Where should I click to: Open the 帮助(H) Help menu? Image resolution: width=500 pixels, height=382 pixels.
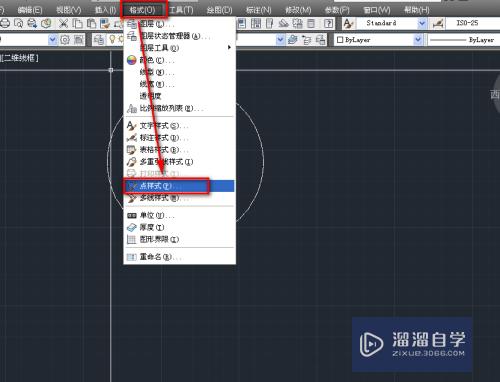click(416, 10)
